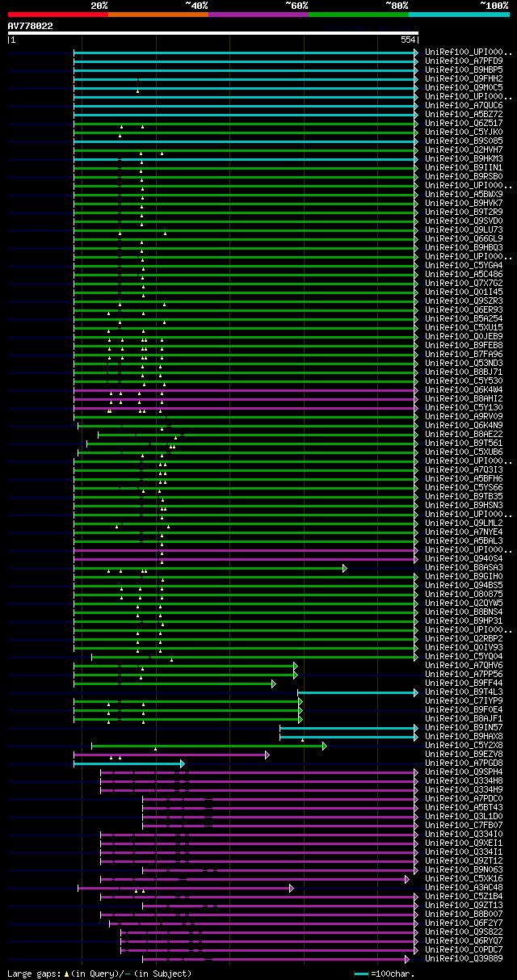Viewport: 517px width, 980px height.
Task: Open hit UniRef100_Q9FHH2
Action: [464, 78]
